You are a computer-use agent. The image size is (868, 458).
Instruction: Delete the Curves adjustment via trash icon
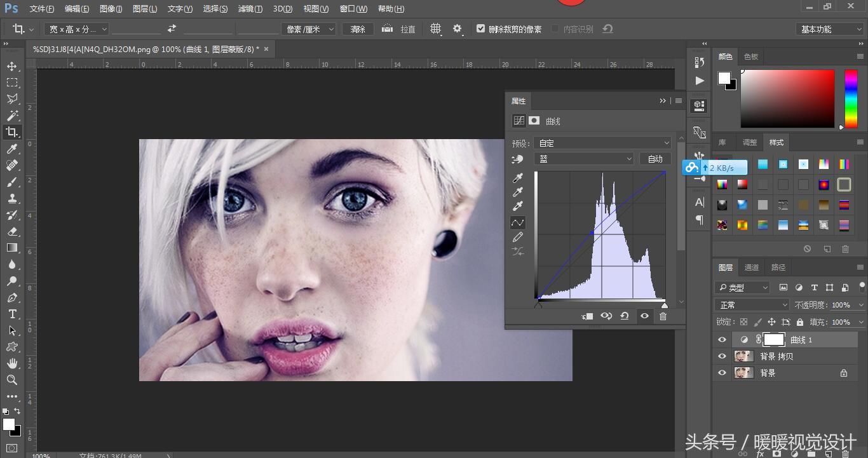[x=663, y=316]
